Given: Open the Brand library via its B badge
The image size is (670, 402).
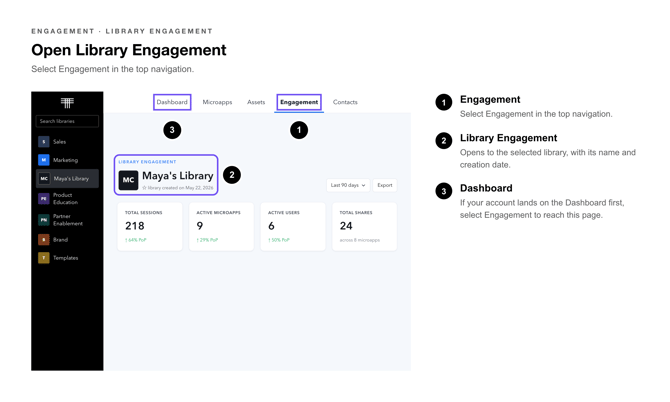Looking at the screenshot, I should [44, 240].
